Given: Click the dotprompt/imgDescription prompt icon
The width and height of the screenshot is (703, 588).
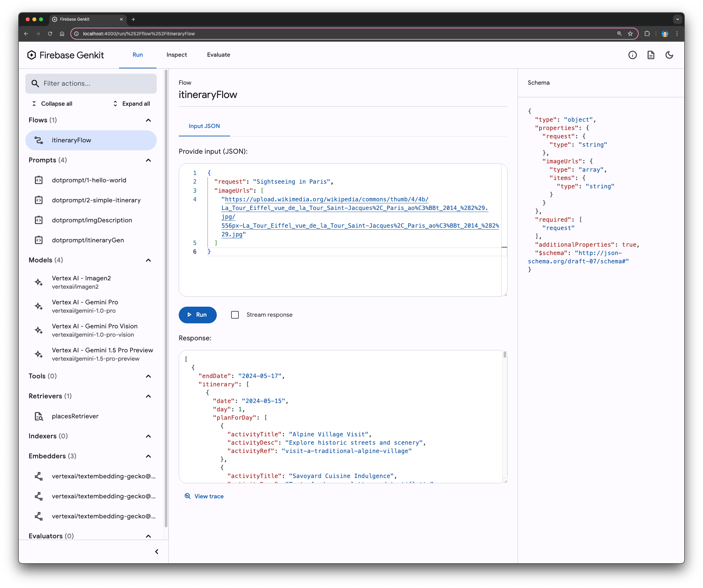Looking at the screenshot, I should (x=39, y=220).
